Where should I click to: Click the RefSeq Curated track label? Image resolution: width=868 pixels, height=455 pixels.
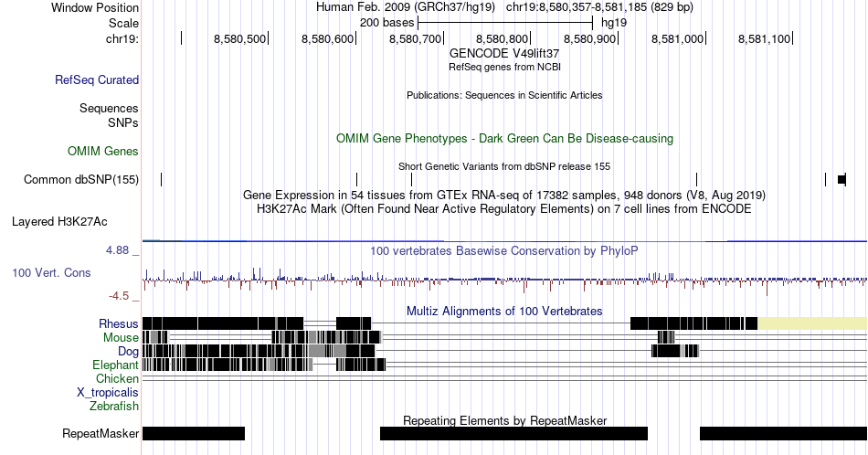97,79
